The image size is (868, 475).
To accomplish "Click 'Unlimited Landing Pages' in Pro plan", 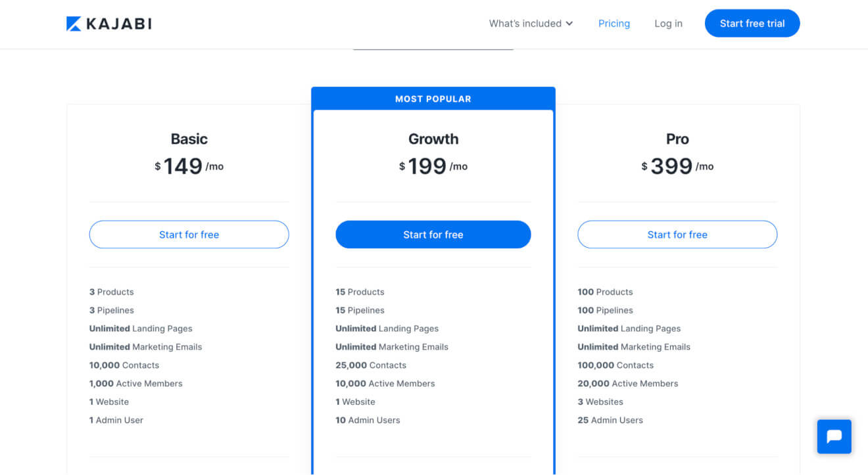I will tap(629, 328).
